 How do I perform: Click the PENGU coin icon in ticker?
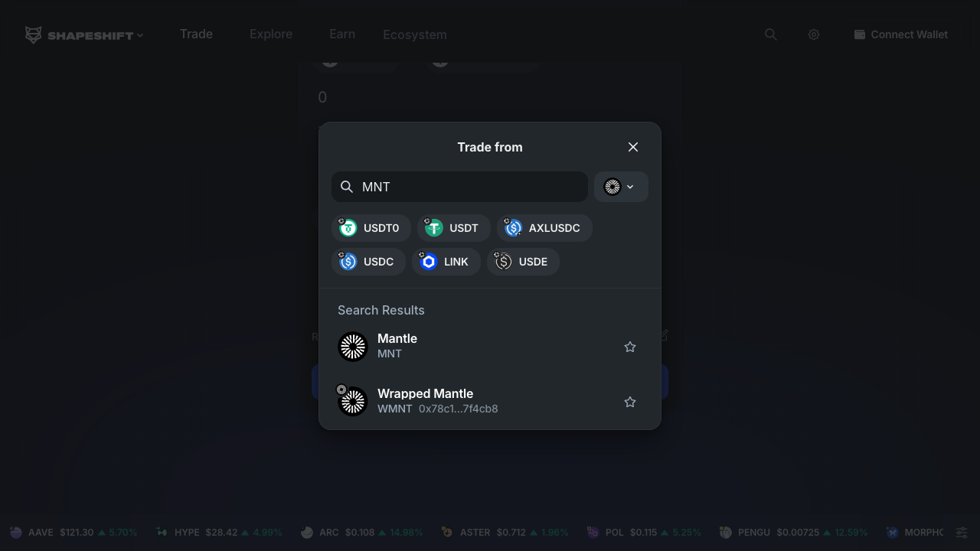coord(725,533)
